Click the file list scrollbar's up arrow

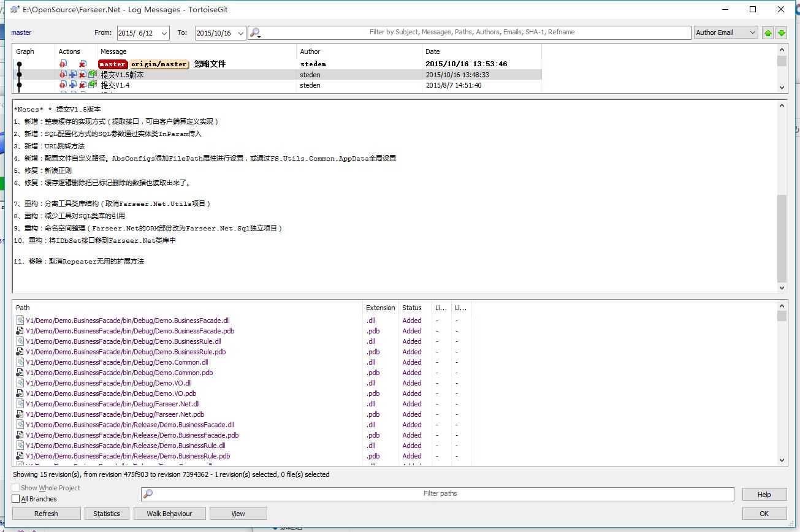pyautogui.click(x=782, y=306)
